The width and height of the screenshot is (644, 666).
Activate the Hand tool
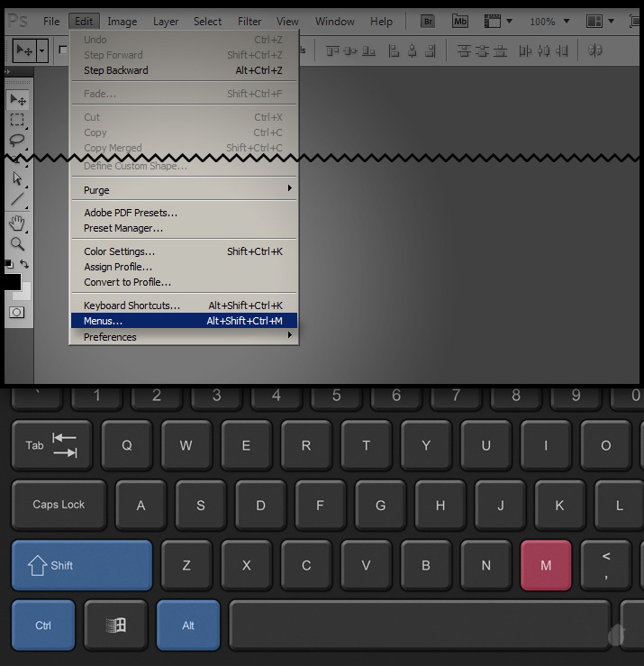(17, 223)
